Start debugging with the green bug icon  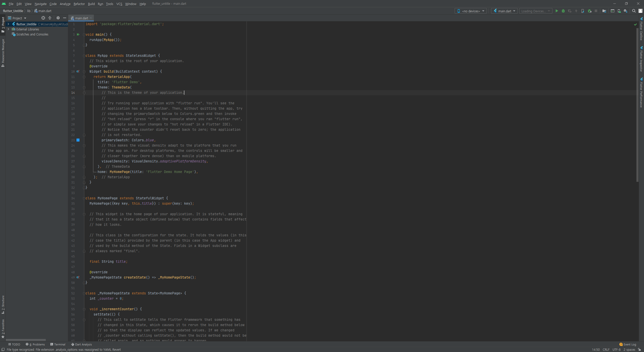563,11
